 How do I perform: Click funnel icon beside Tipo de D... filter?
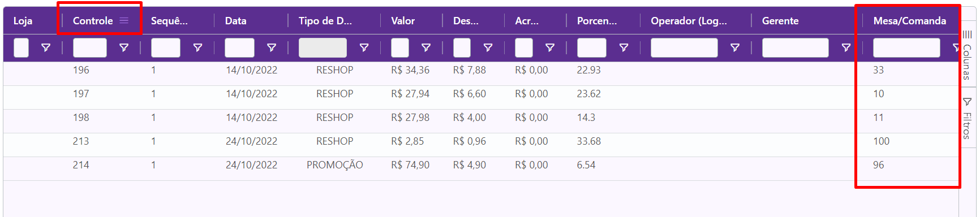coord(364,47)
